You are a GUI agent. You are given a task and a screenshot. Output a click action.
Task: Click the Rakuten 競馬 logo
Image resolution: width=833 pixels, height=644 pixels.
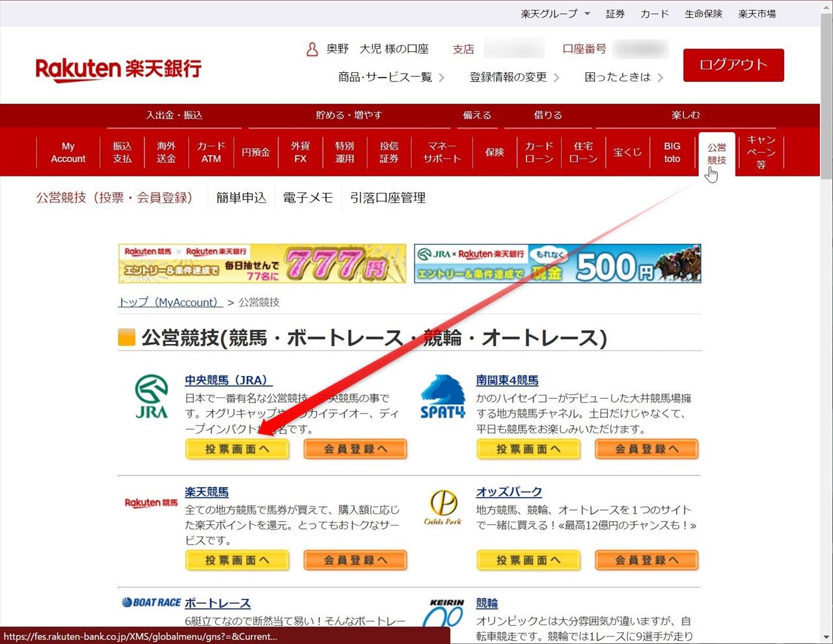[151, 503]
